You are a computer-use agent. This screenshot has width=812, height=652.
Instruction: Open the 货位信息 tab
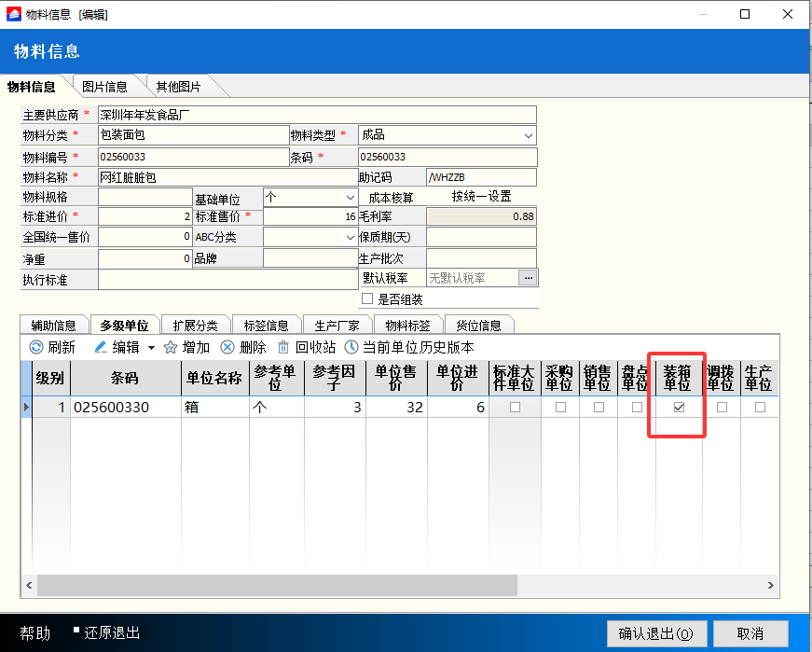coord(478,325)
